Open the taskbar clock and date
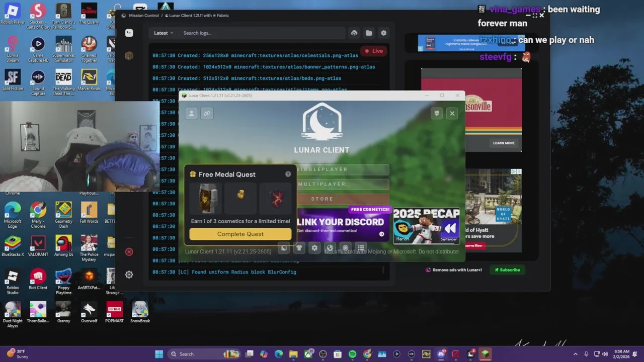The image size is (644, 362). [622, 354]
